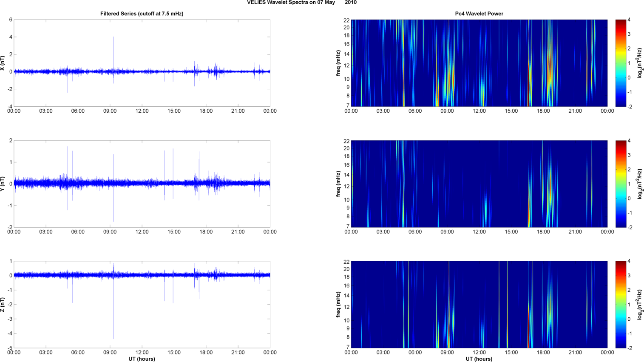Select the Pc4 Wavelet Power title
This screenshot has width=644, height=362.
(x=479, y=14)
